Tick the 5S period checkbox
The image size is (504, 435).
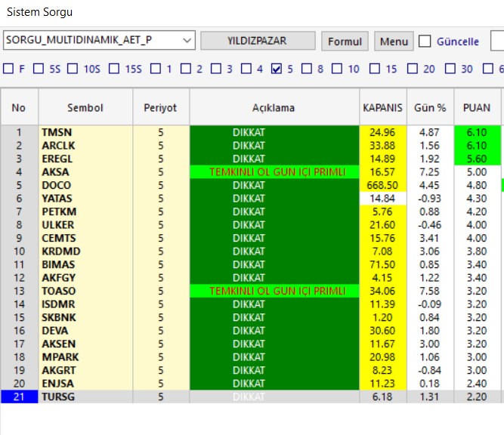(39, 69)
